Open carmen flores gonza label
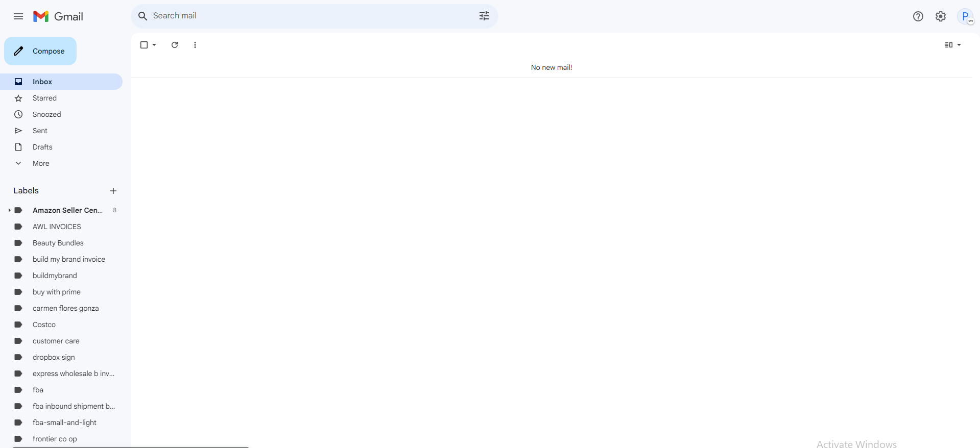Image resolution: width=980 pixels, height=448 pixels. tap(61, 308)
